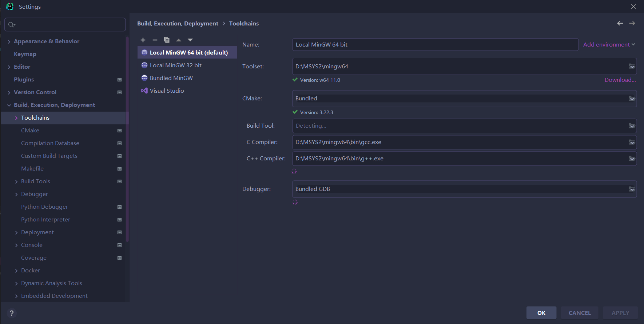644x324 pixels.
Task: Select Local MinGW 64 bit (default) toolchain
Action: [x=187, y=52]
